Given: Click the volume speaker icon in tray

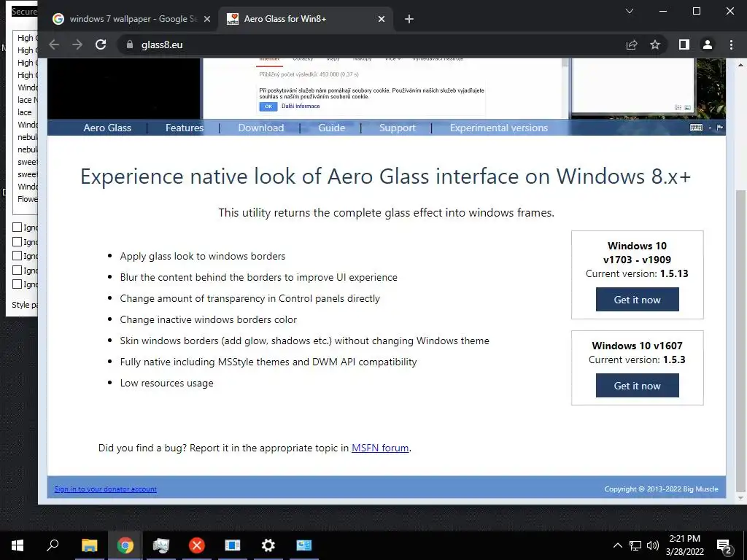Looking at the screenshot, I should [653, 545].
